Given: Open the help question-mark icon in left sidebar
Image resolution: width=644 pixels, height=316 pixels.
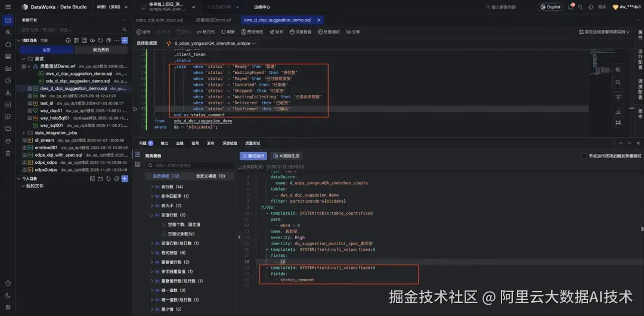Looking at the screenshot, I should click(x=8, y=283).
